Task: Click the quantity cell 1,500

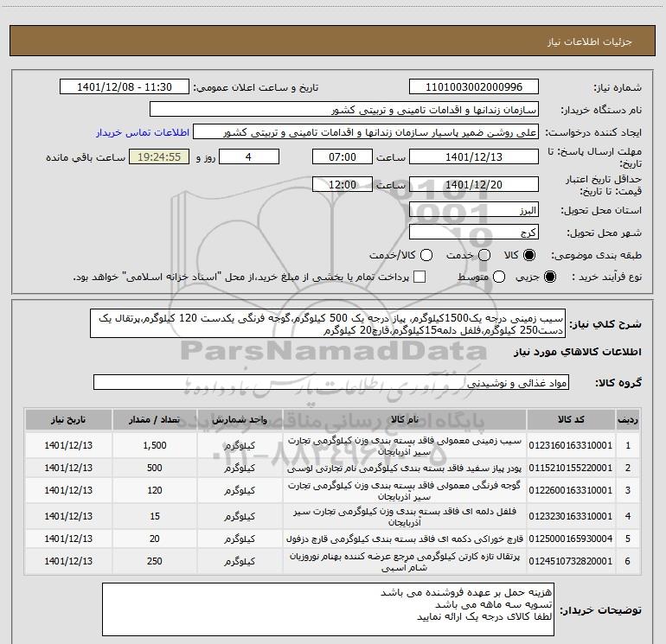Action: [155, 445]
